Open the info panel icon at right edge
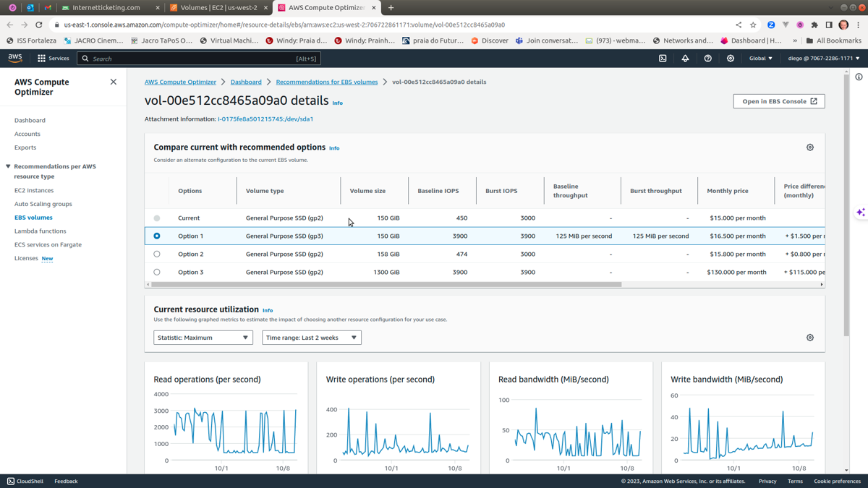Viewport: 868px width, 488px height. 859,77
